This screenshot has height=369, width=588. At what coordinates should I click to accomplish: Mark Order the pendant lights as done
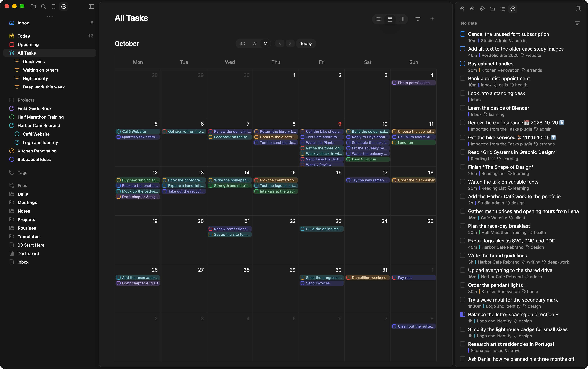point(463,285)
